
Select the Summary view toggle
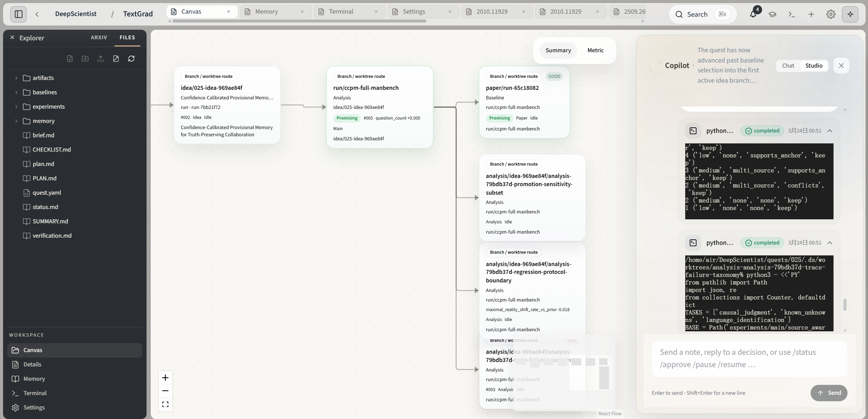point(558,50)
